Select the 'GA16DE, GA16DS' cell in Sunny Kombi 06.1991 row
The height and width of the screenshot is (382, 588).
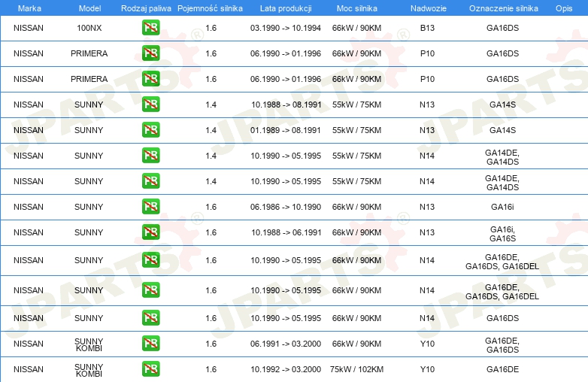click(502, 345)
